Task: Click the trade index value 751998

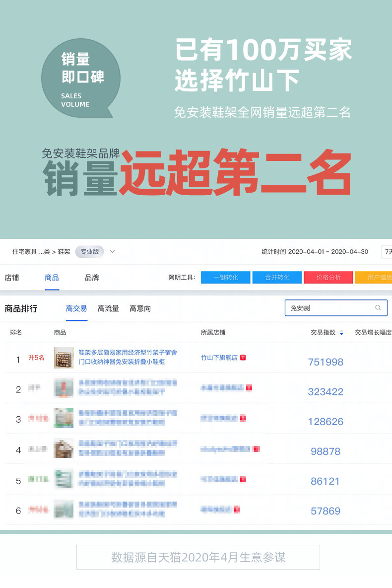Action: coord(326,362)
